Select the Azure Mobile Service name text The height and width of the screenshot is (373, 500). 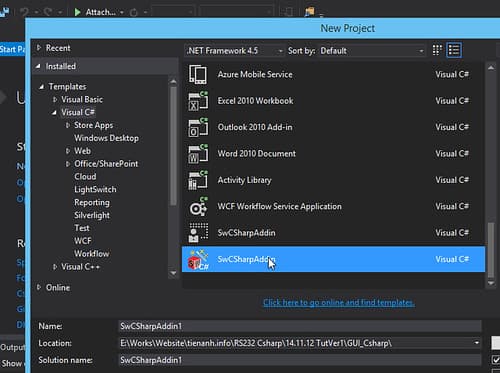coord(255,74)
